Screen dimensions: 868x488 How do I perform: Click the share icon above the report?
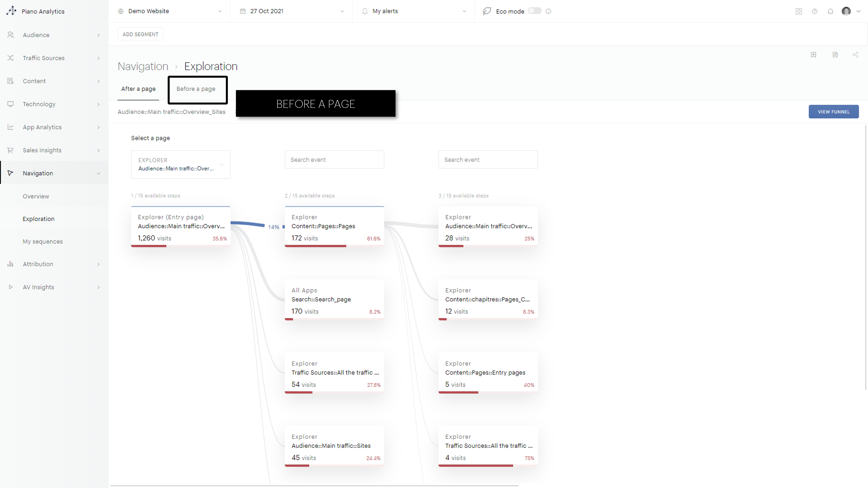[856, 55]
